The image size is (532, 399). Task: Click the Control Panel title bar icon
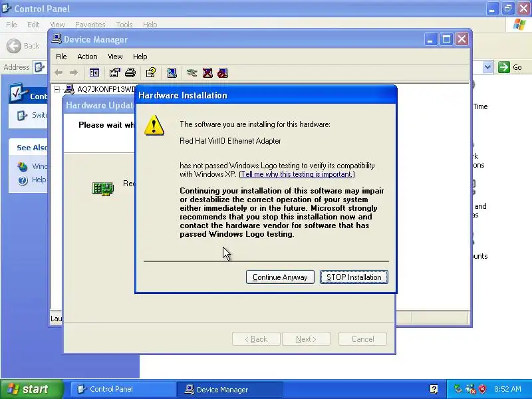click(x=6, y=8)
